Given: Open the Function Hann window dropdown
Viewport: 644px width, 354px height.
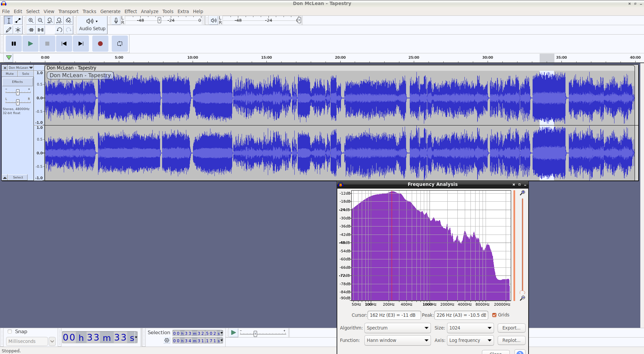Looking at the screenshot, I should tap(397, 340).
